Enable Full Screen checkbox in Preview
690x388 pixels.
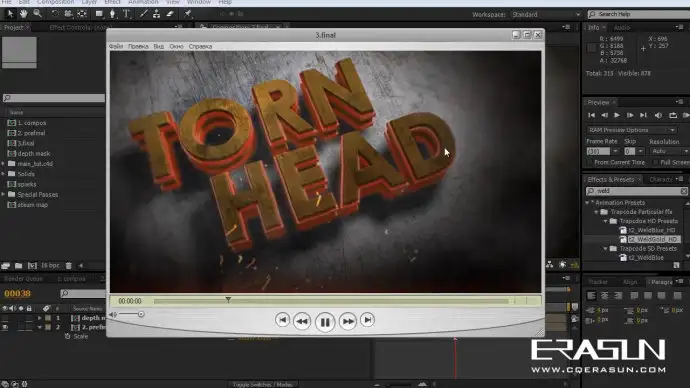tap(656, 162)
